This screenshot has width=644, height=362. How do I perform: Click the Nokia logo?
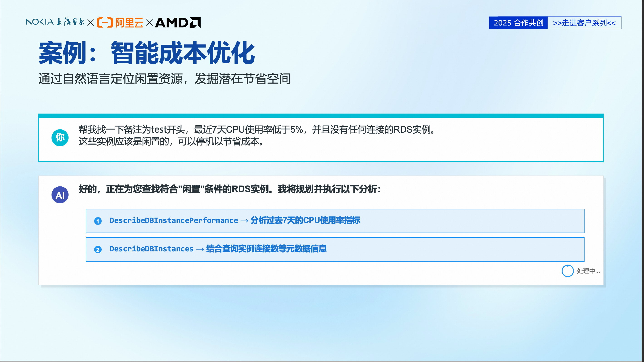[x=40, y=22]
